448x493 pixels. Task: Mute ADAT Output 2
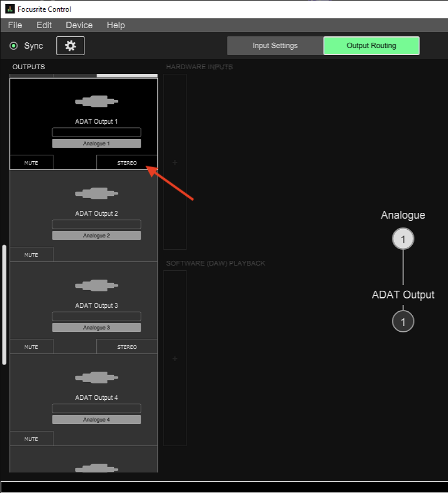(31, 254)
